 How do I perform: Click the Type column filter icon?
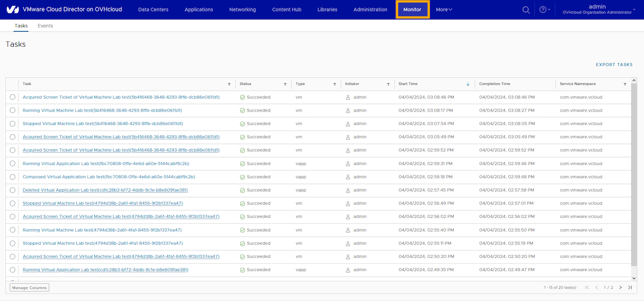click(334, 84)
